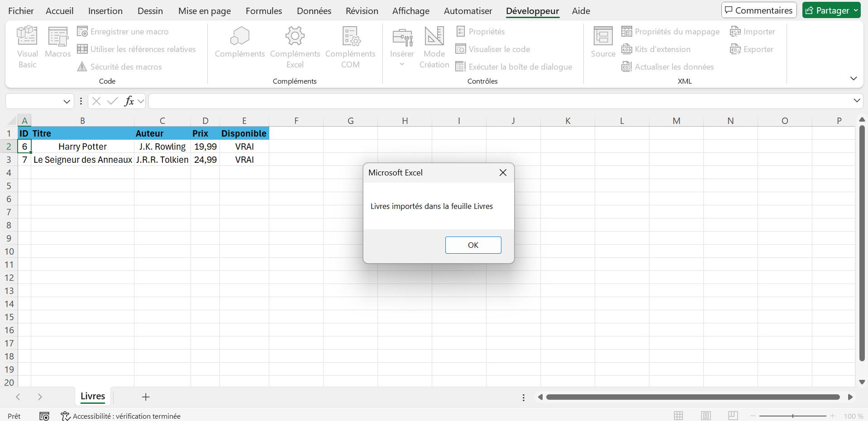Open the Compléments add-ins button

click(240, 42)
